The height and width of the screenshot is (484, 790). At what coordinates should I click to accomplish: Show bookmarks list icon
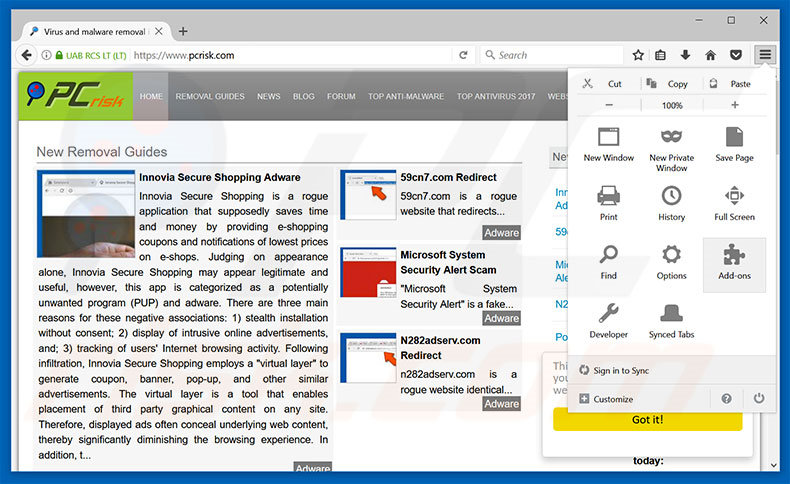(660, 55)
